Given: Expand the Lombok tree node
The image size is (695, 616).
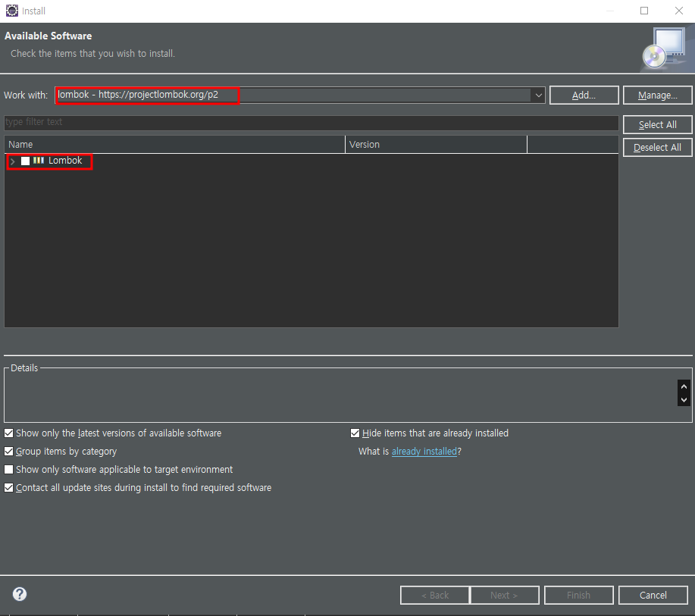Looking at the screenshot, I should [x=12, y=161].
